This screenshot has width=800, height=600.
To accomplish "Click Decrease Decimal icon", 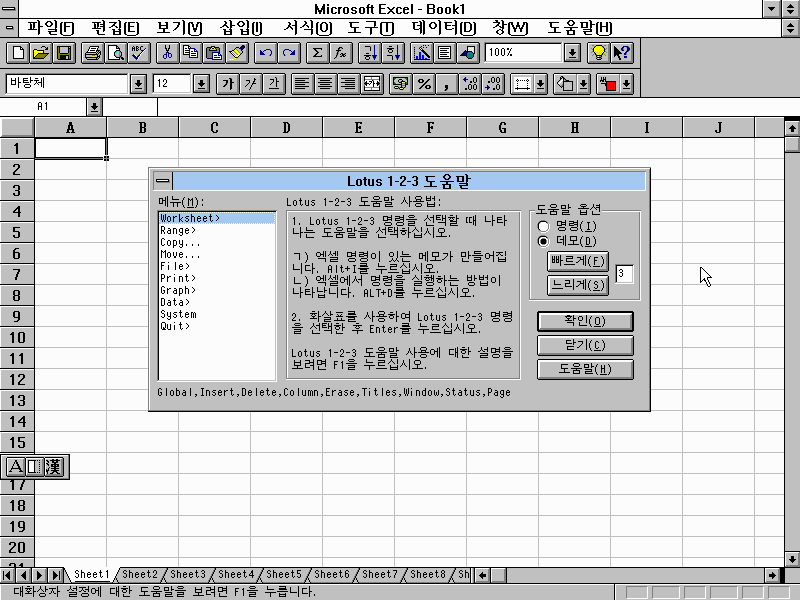I will point(493,84).
